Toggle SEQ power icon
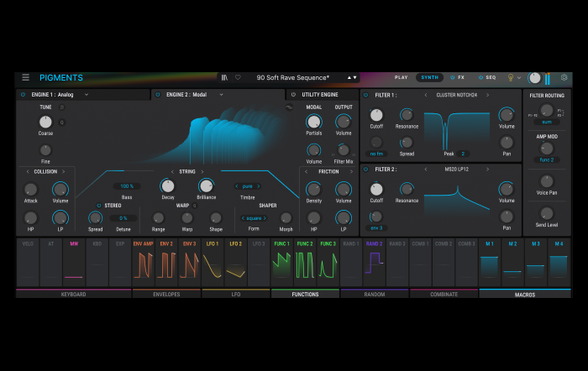Viewport: 588px width, 371px height. pyautogui.click(x=480, y=77)
